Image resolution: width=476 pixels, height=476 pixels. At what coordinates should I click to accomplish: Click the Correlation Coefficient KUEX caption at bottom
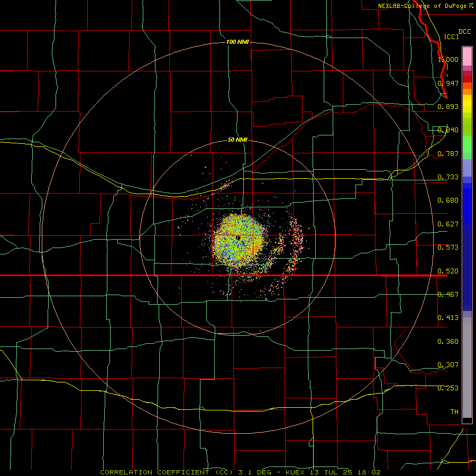pos(240,472)
